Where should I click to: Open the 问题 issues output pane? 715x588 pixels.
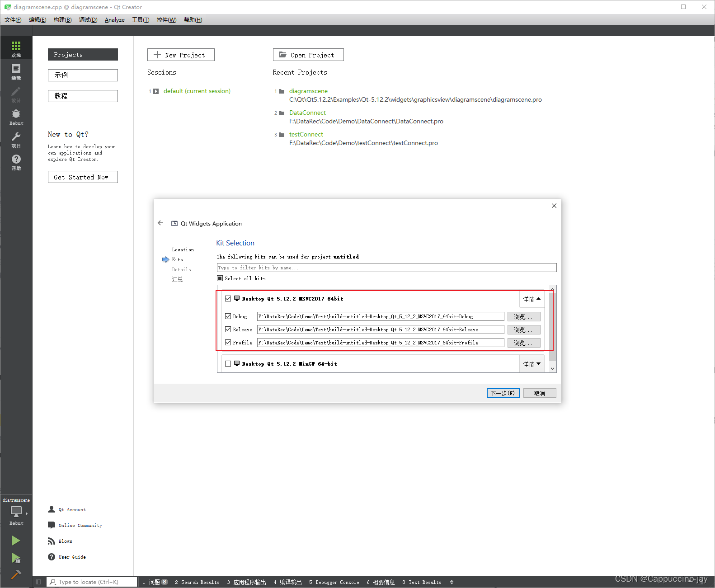(x=155, y=582)
